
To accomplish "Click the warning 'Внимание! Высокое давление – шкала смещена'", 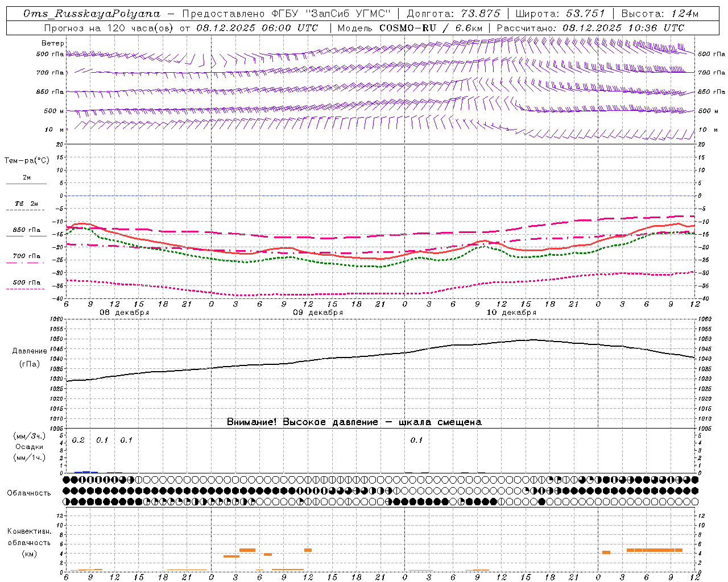I will (354, 422).
